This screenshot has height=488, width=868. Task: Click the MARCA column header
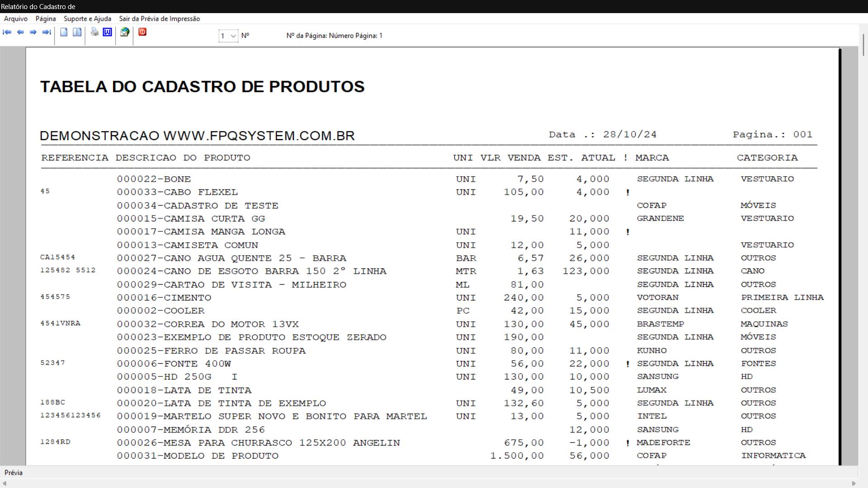point(652,158)
